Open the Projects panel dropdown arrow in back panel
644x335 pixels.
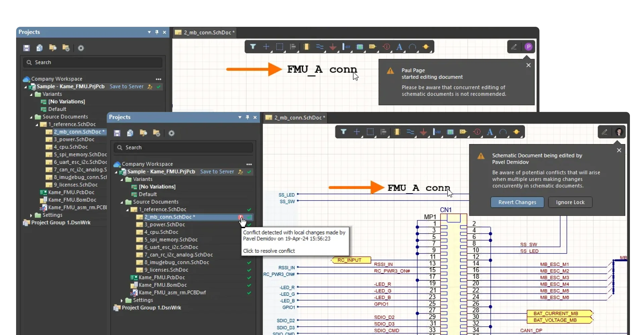149,32
